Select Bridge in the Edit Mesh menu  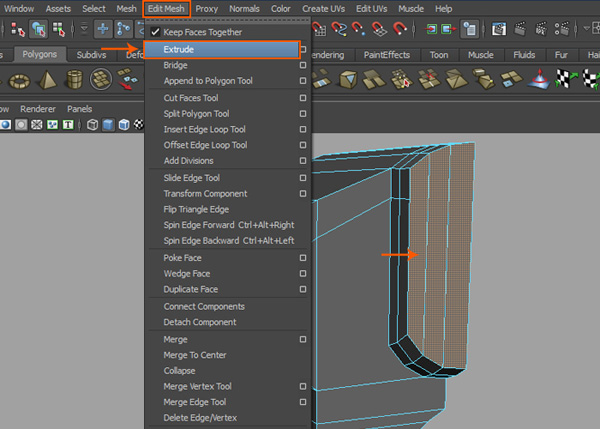tap(175, 65)
